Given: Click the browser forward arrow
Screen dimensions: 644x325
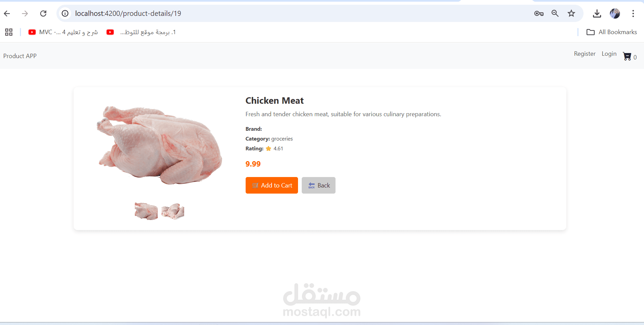Looking at the screenshot, I should click(25, 14).
